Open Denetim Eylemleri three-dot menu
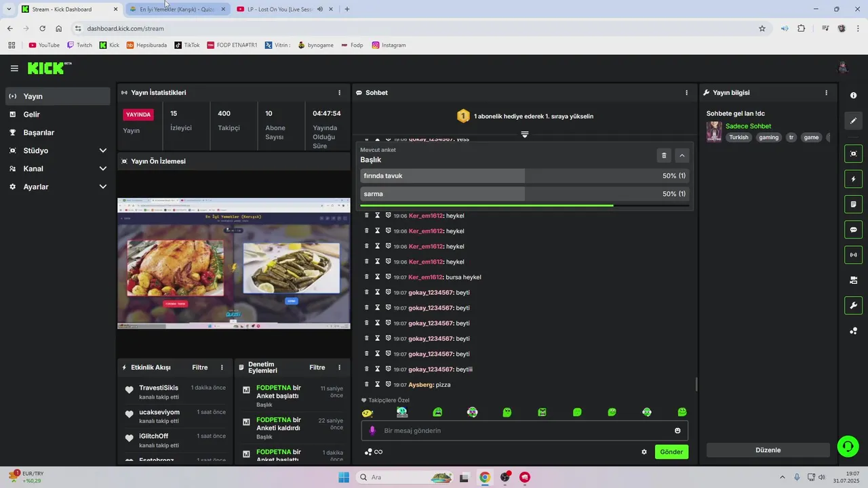 tap(340, 367)
